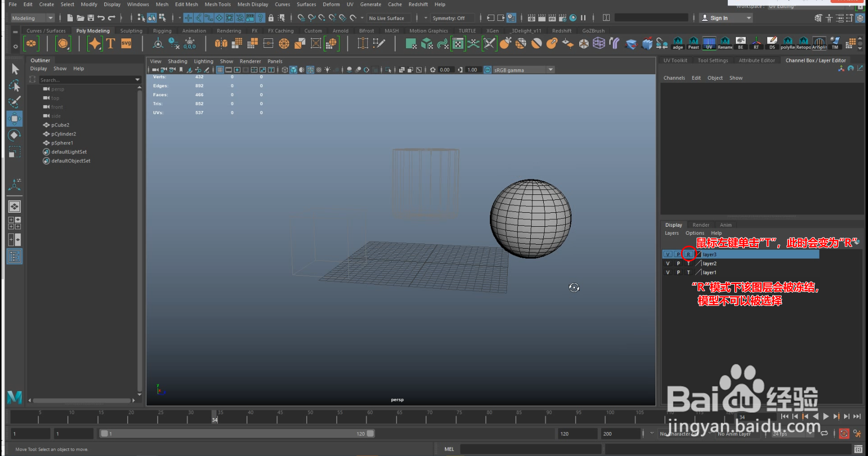Click the Mirror shelf icon with two orange cubes
Viewport: 868px width, 456px height.
[x=221, y=43]
